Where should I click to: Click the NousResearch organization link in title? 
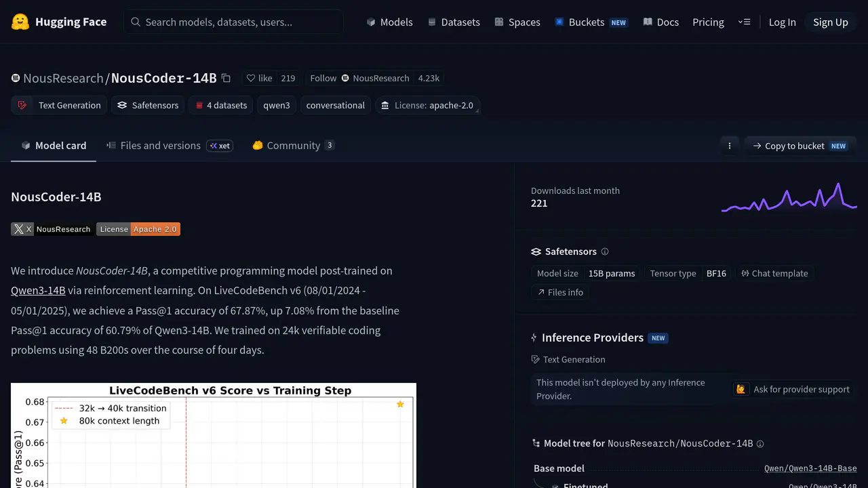[x=63, y=78]
